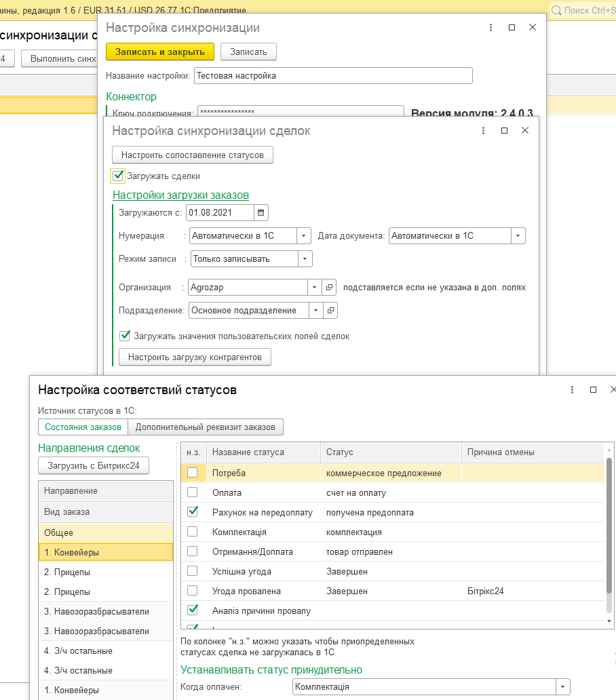Maximize the Настройка синхронизации сделок window
Screen dimensions: 616x700
click(x=505, y=131)
